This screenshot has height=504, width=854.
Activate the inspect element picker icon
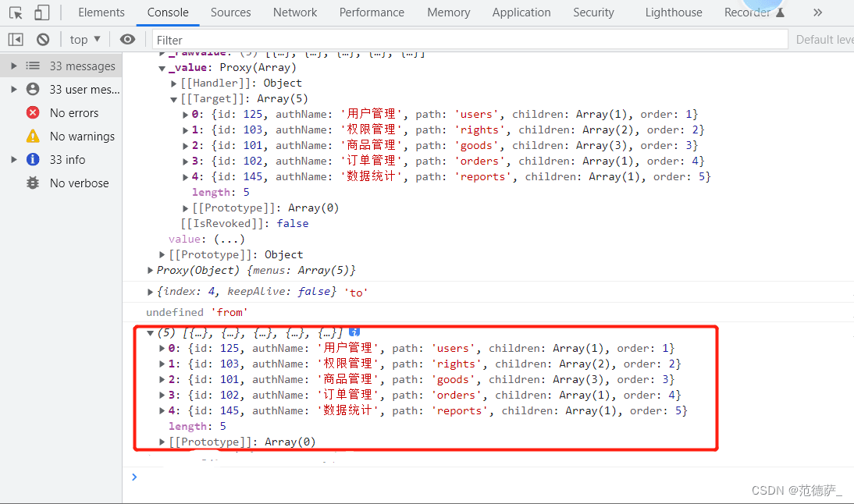16,12
